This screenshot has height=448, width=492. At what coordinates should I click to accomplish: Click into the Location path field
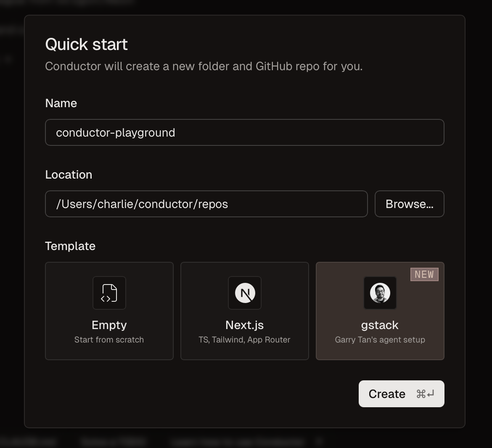(x=206, y=204)
